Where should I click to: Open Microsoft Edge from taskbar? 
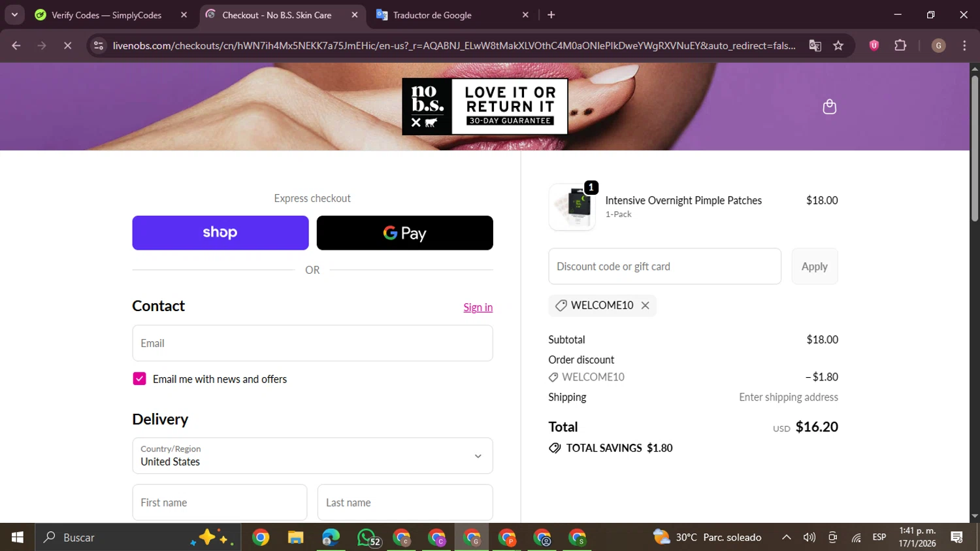(x=331, y=537)
